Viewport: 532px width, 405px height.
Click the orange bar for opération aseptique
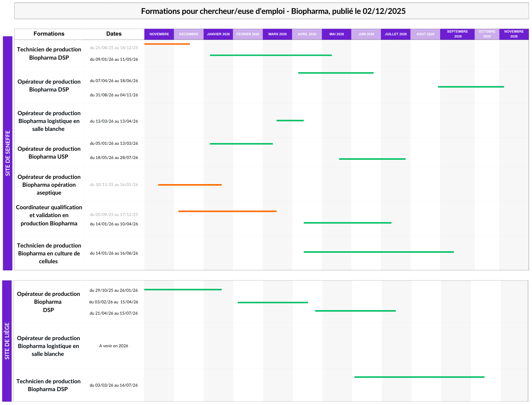[190, 185]
